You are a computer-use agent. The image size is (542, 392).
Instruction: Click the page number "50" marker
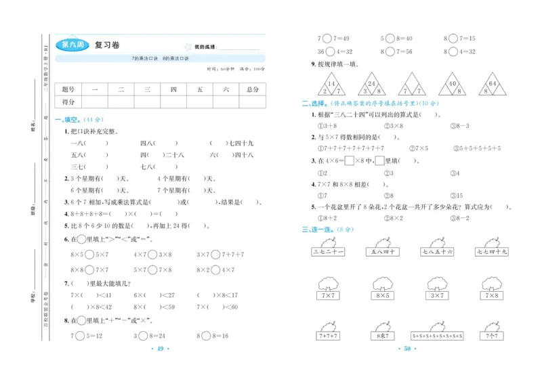click(x=406, y=347)
